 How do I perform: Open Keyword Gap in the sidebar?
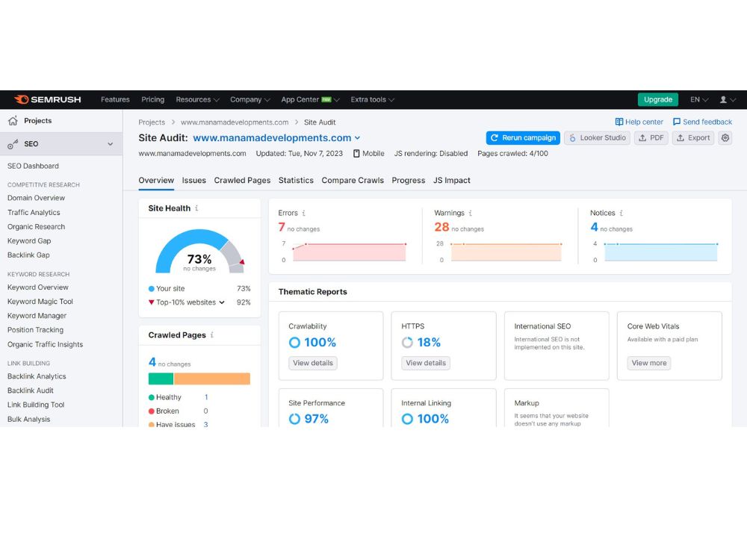pos(29,241)
